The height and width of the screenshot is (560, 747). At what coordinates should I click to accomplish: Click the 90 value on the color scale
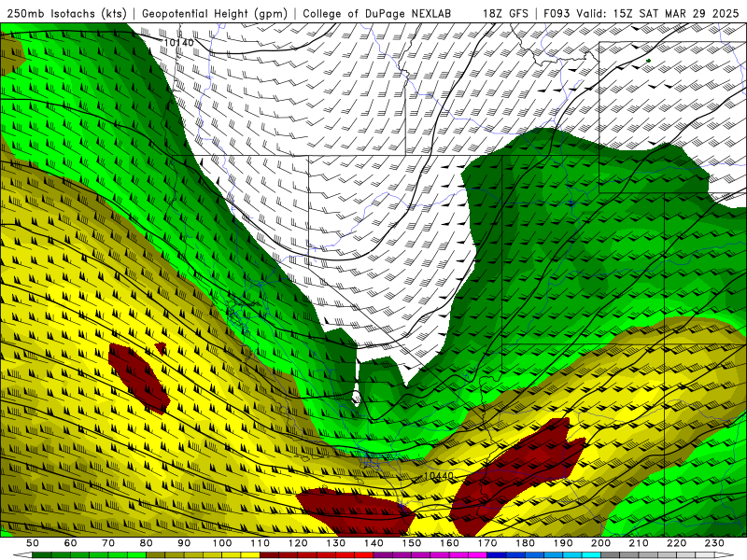coord(184,543)
